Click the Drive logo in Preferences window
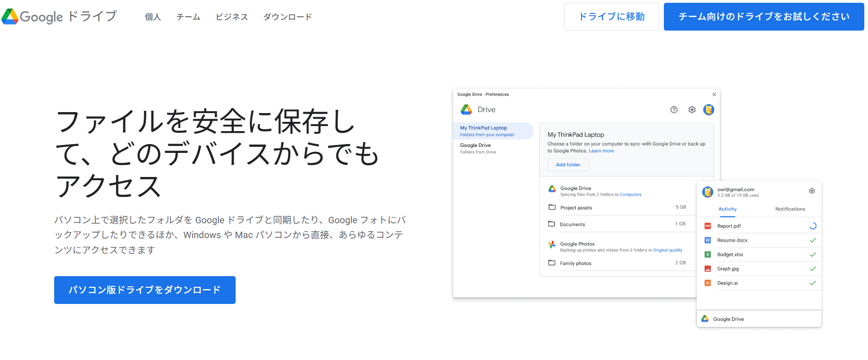868x360 pixels. click(466, 110)
